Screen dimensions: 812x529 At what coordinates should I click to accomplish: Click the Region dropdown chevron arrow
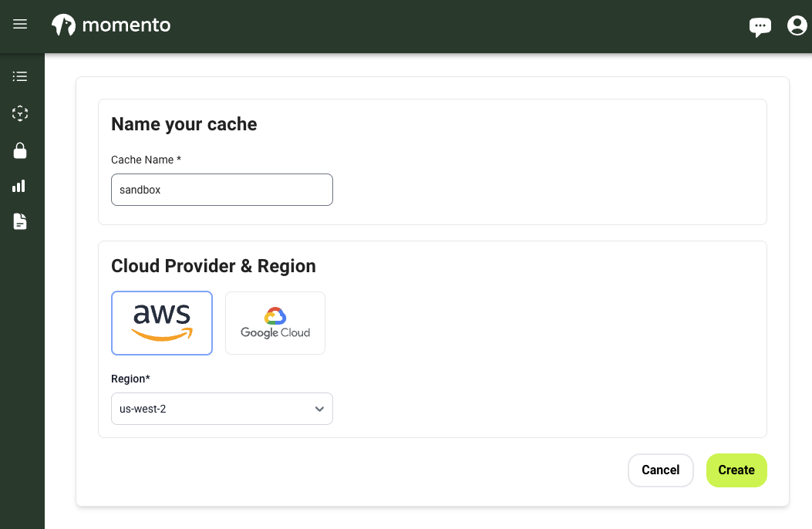[x=319, y=409]
